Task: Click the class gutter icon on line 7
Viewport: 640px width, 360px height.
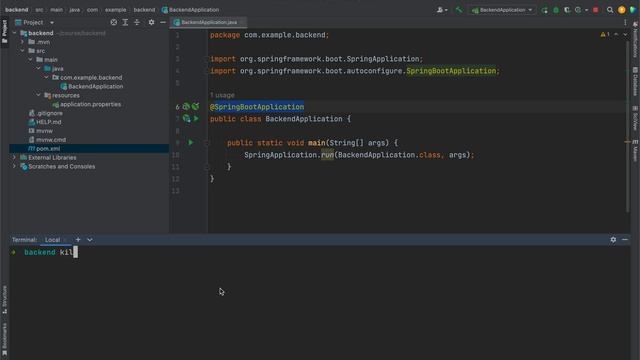Action: (187, 118)
